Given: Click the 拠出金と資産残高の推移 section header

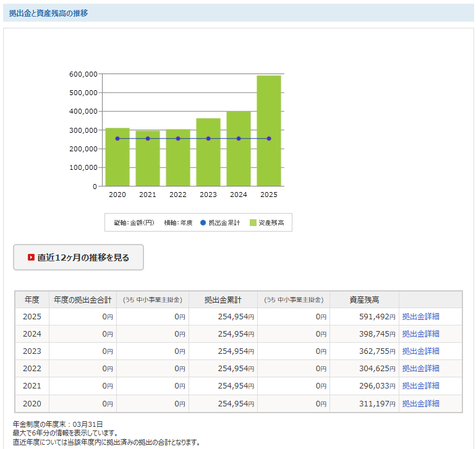Looking at the screenshot, I should (48, 13).
